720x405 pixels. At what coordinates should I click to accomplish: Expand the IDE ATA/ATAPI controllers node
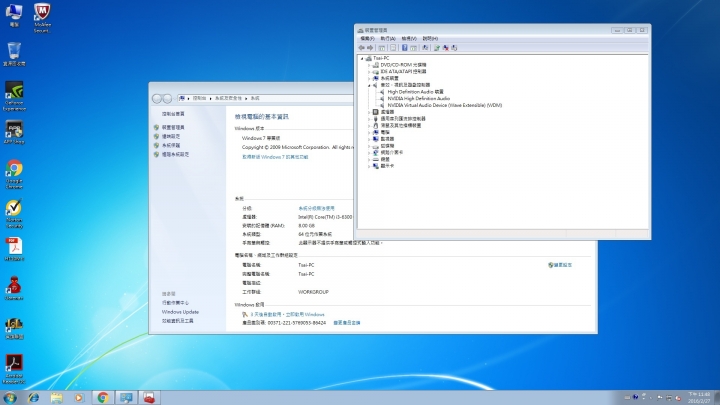pyautogui.click(x=369, y=72)
